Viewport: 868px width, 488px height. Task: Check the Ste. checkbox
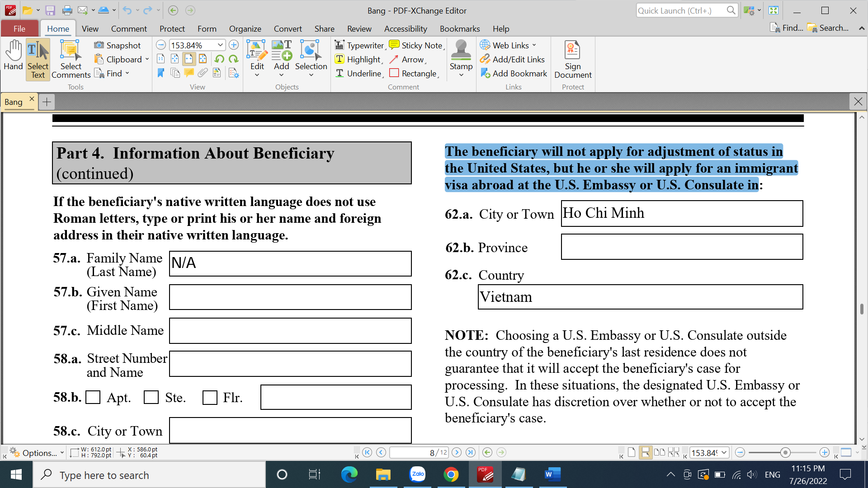(x=151, y=398)
